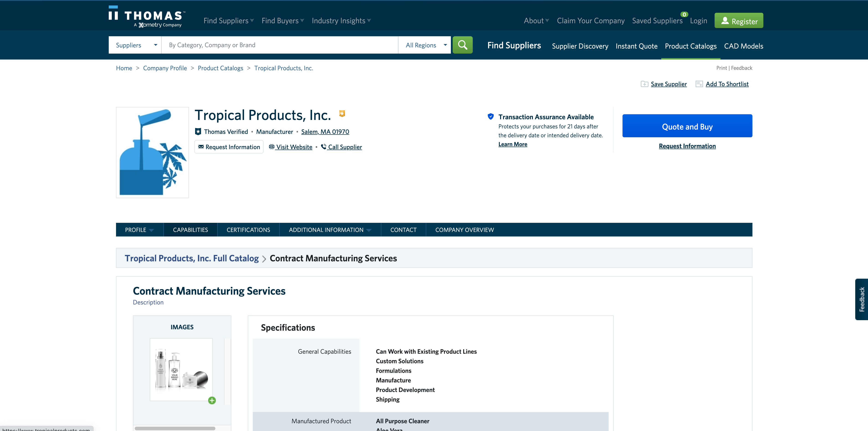Click the phone icon next to Call Supplier
Screen dimensions: 868x431
tap(323, 147)
